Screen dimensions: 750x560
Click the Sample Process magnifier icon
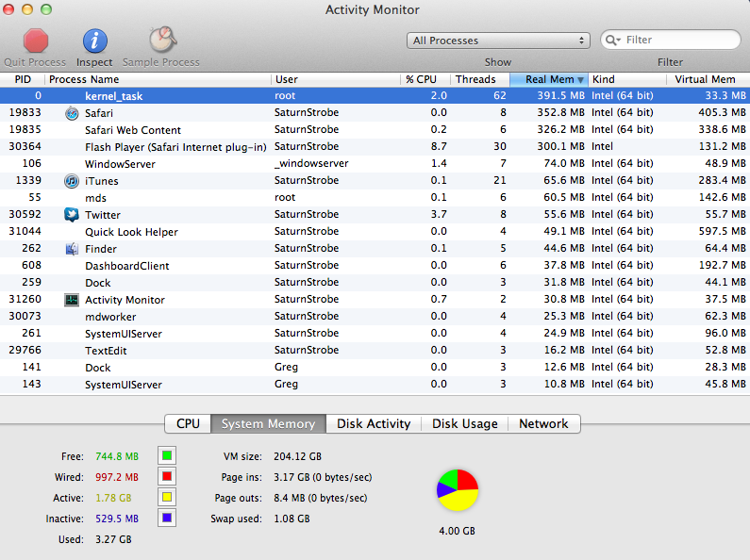click(162, 40)
